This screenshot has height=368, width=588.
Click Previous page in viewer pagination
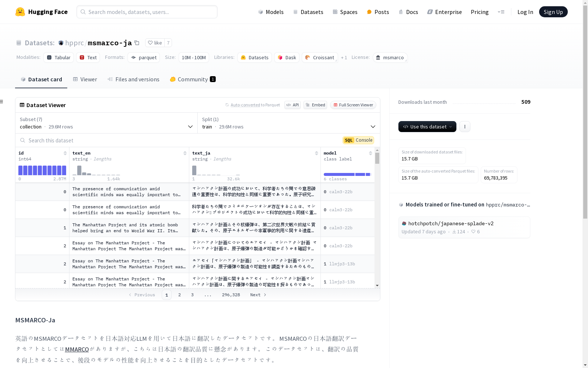pyautogui.click(x=142, y=295)
